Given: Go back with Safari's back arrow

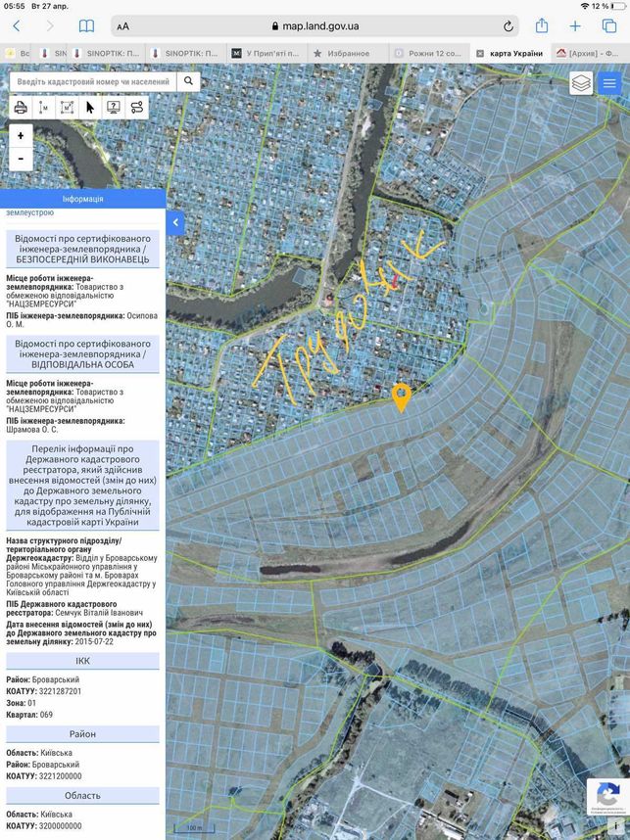Looking at the screenshot, I should 17,25.
